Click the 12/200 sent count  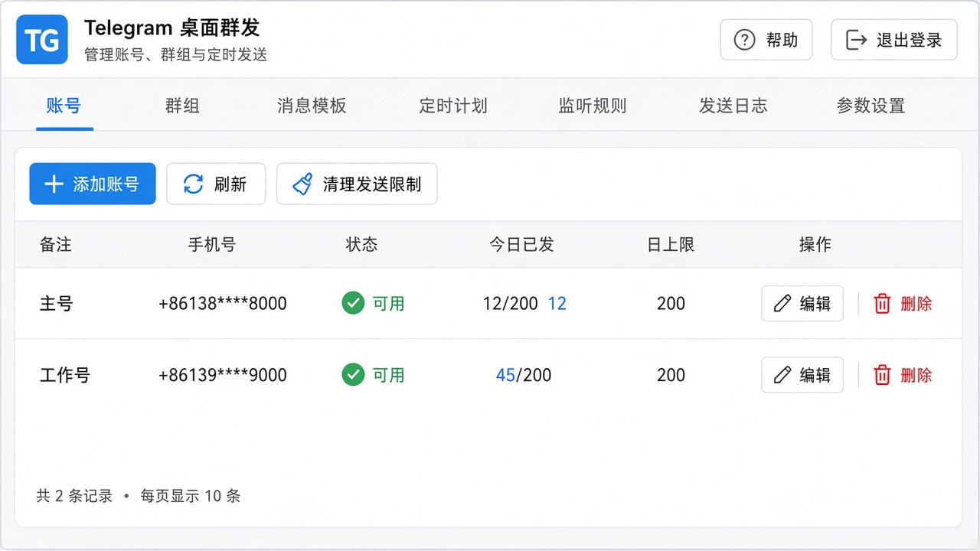tap(511, 304)
